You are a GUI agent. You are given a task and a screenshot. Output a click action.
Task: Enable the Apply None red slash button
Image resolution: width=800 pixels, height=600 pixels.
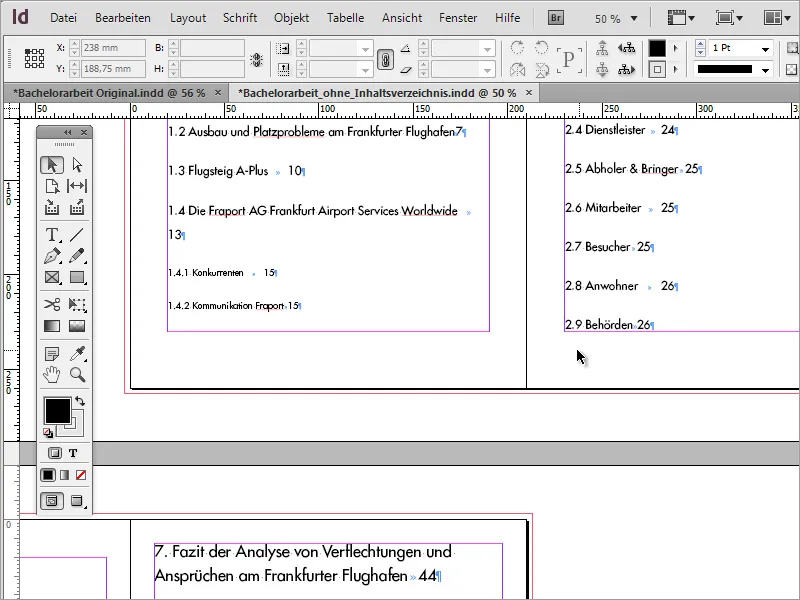tap(81, 475)
